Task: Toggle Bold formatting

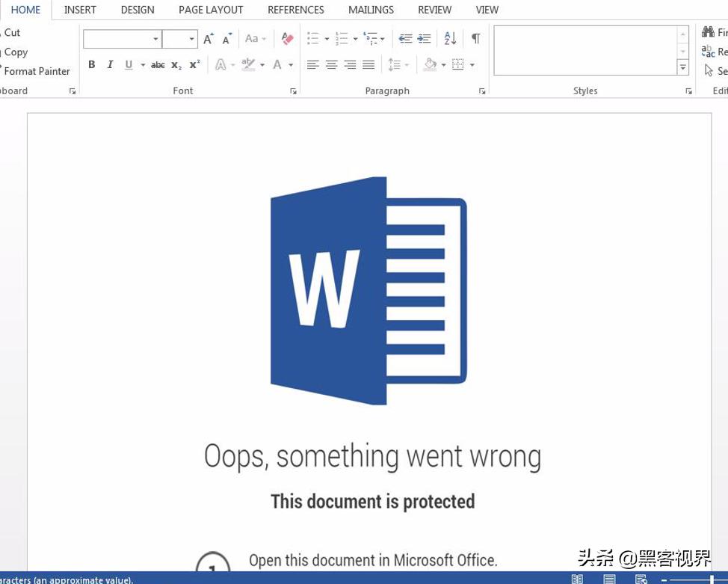Action: pos(92,65)
